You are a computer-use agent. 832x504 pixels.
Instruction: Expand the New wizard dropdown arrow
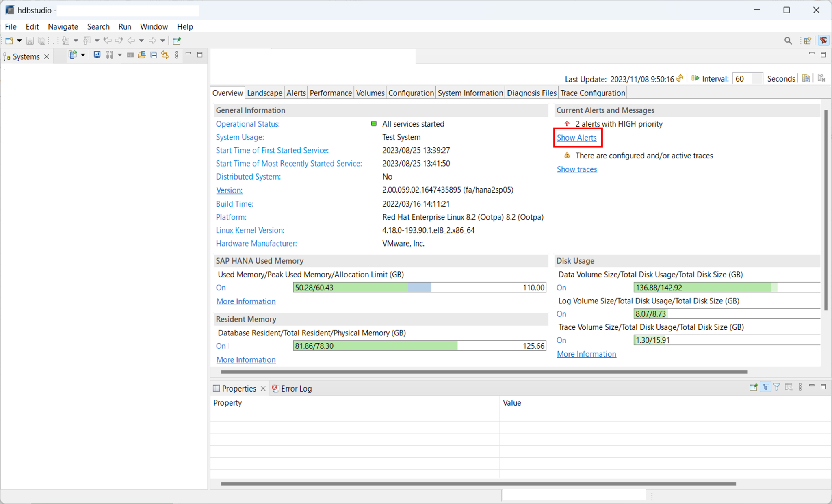pyautogui.click(x=19, y=41)
